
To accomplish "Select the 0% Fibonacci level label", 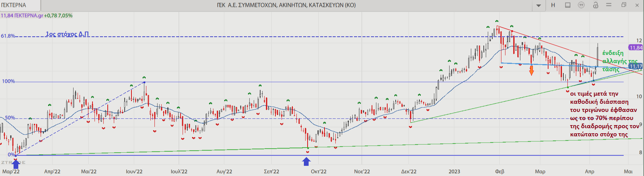I will 11,154.
